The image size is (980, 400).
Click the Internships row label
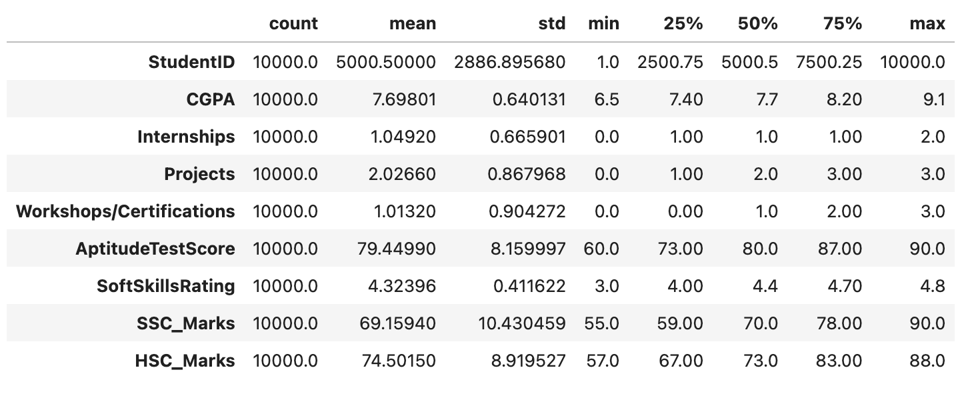tap(186, 137)
